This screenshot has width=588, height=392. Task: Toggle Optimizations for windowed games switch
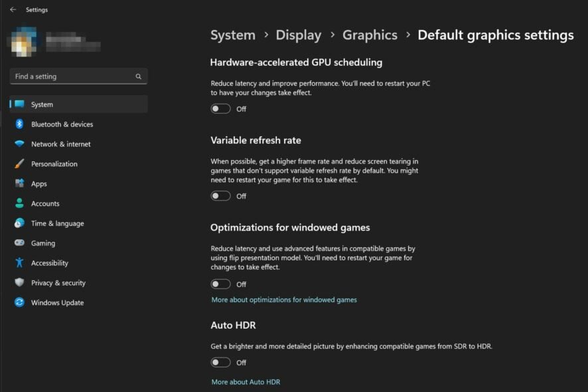(220, 284)
